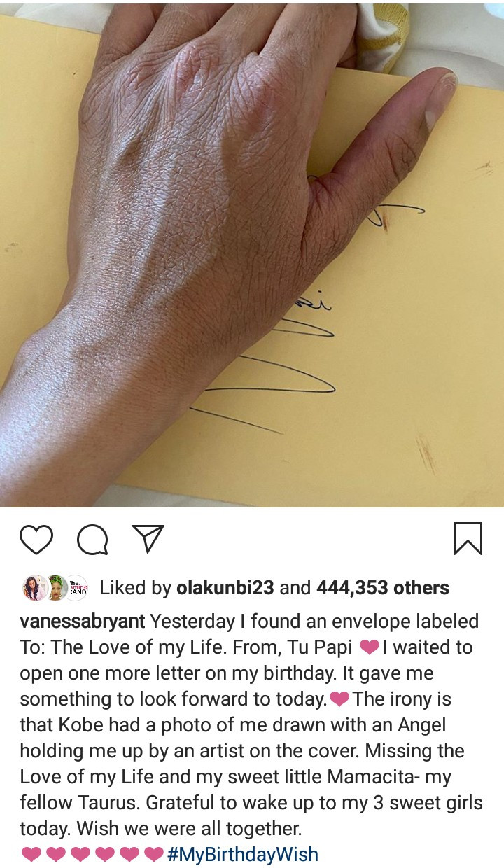Image resolution: width=504 pixels, height=868 pixels.
Task: Open olakunbi23's profile
Action: (225, 588)
